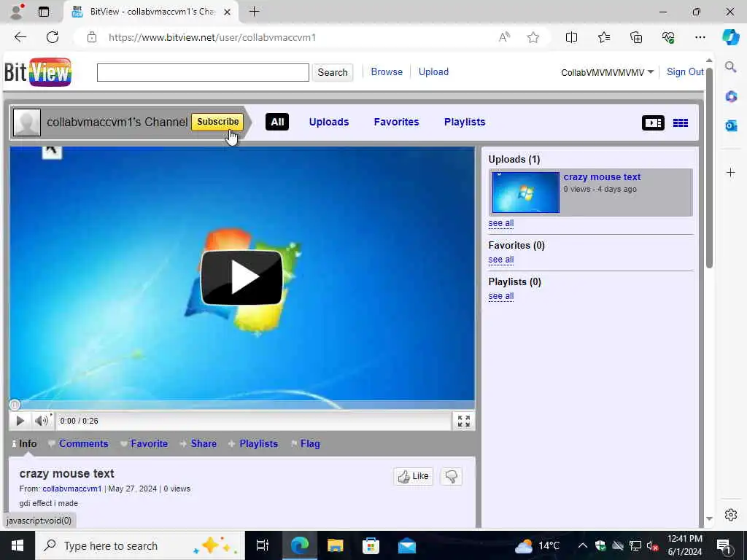Click channel avatar image
Image resolution: width=747 pixels, height=560 pixels.
pos(27,122)
